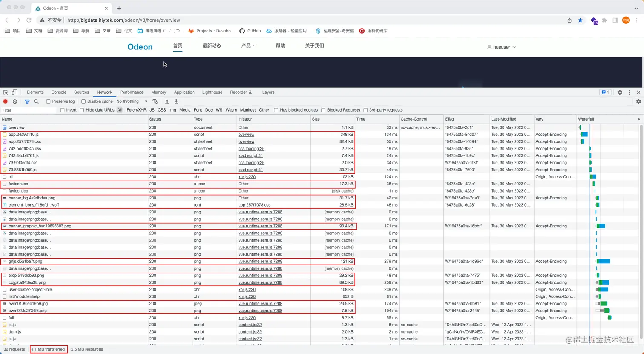644x354 pixels.
Task: Open the hueuser account dropdown
Action: (x=502, y=47)
